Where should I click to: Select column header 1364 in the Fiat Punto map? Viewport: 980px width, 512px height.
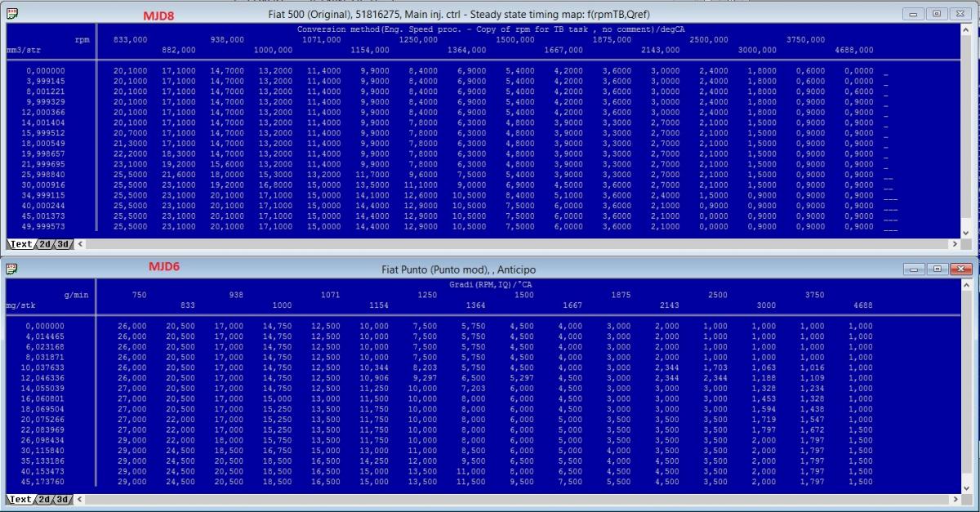click(x=474, y=305)
